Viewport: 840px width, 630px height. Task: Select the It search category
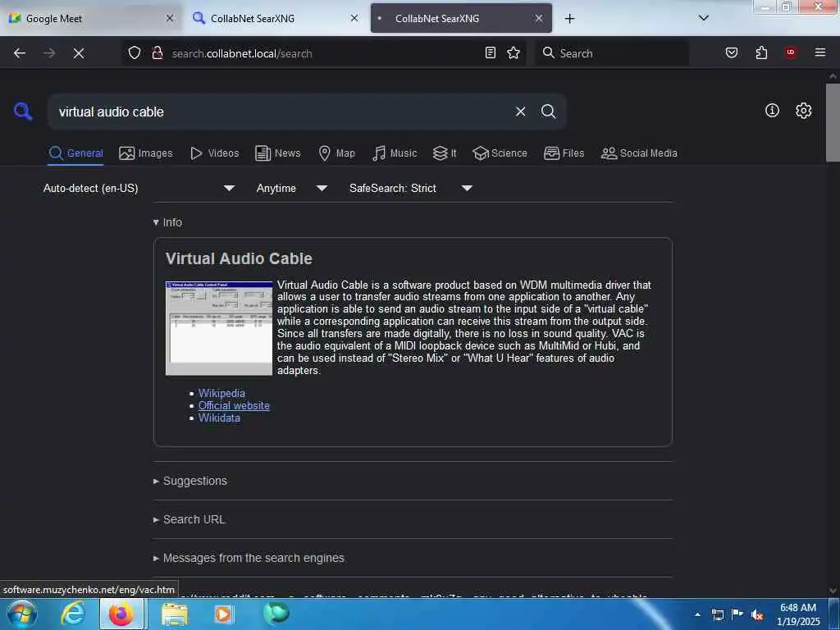[x=445, y=153]
